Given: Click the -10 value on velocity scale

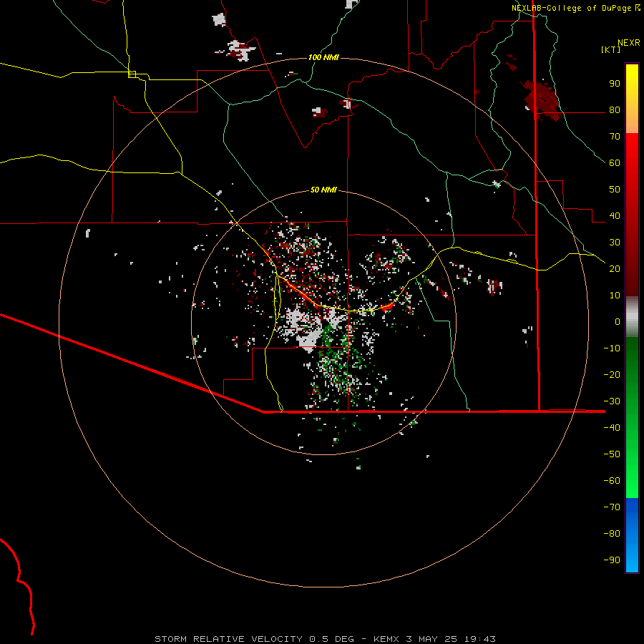Looking at the screenshot, I should click(612, 348).
